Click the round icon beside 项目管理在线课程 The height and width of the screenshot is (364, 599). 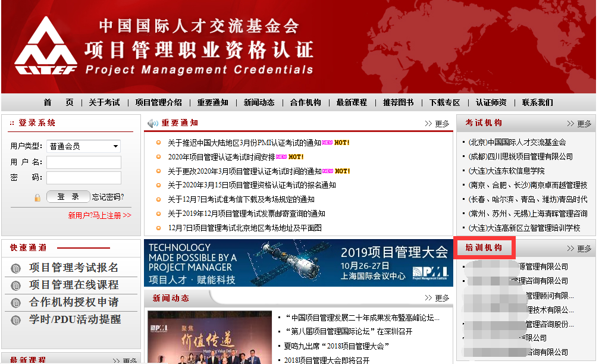tap(15, 285)
